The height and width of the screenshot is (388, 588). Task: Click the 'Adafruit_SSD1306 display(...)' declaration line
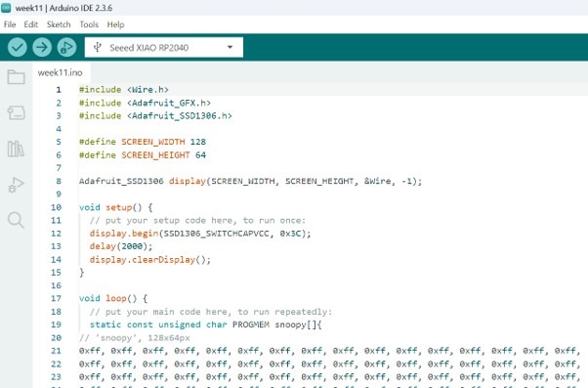pyautogui.click(x=250, y=181)
